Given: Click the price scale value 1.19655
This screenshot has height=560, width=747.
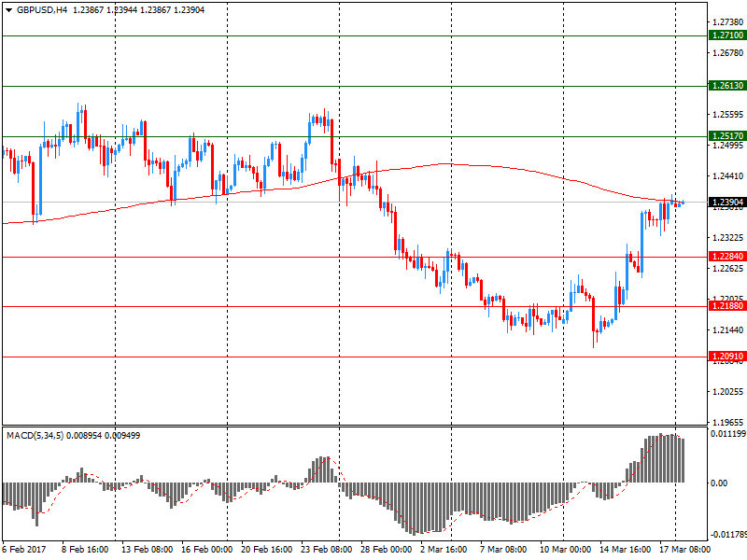Looking at the screenshot, I should [x=728, y=422].
